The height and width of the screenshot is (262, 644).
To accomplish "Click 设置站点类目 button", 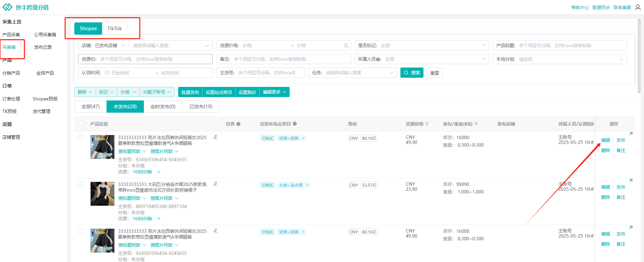I will (x=219, y=92).
